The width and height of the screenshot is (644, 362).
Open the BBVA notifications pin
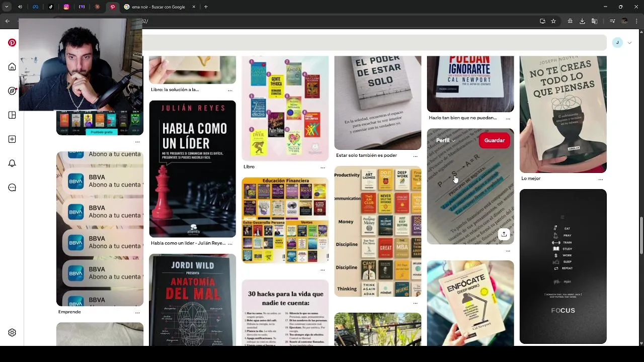(100, 229)
